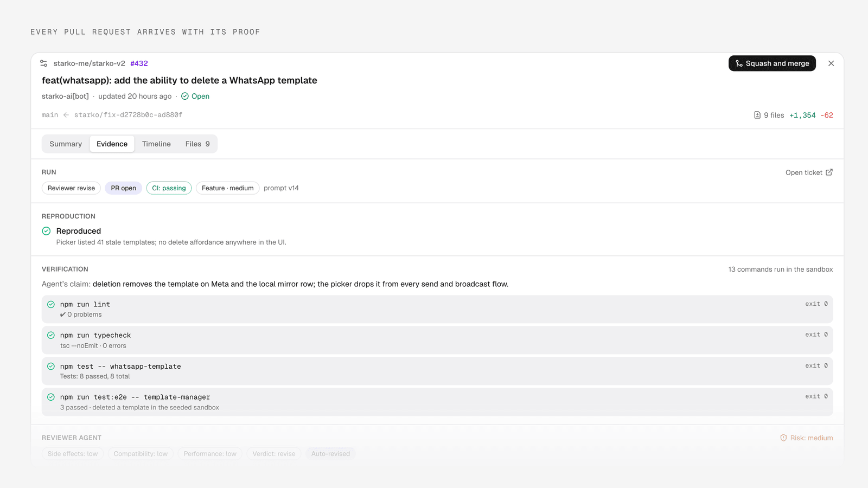
Task: Click the Side effects: low tag
Action: 73,454
